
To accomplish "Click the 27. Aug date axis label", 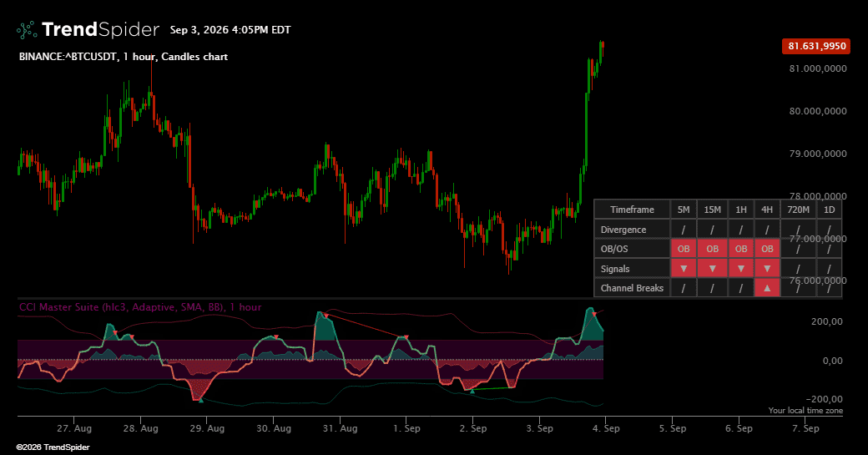I will pos(74,428).
